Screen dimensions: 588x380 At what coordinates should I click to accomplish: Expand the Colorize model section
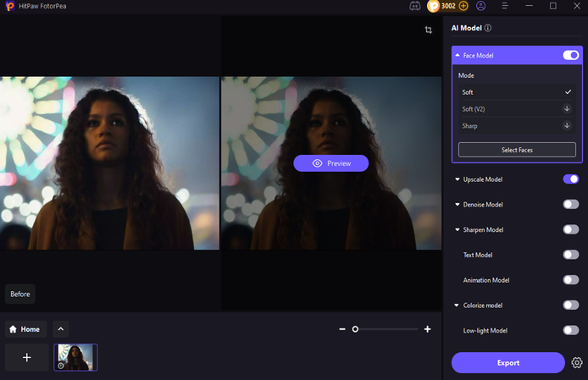pos(457,306)
